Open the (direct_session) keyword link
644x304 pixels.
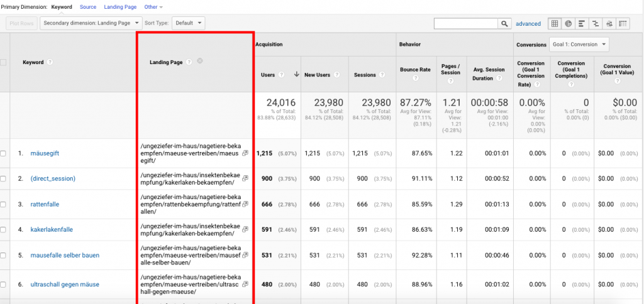[53, 178]
